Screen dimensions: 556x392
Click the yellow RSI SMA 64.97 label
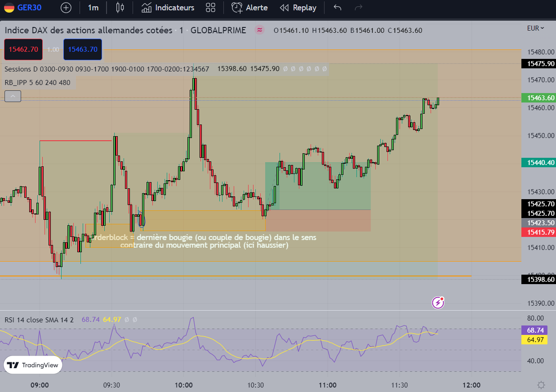tap(534, 339)
